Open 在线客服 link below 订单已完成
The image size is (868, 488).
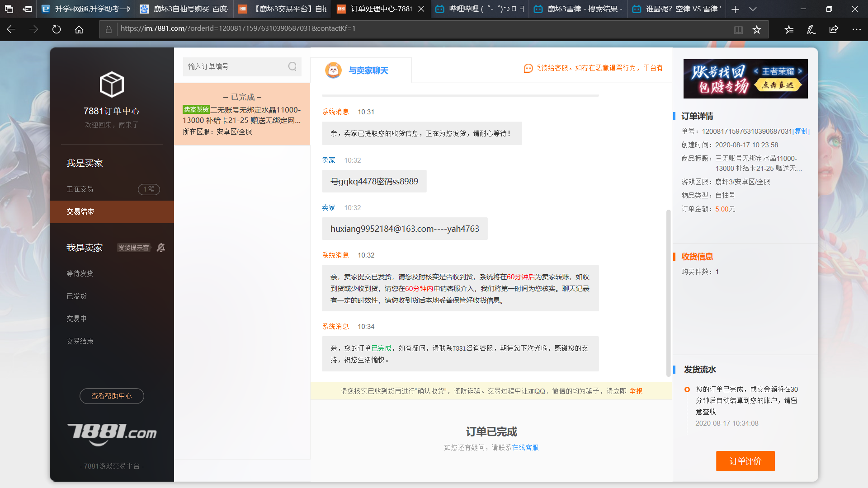pyautogui.click(x=526, y=447)
